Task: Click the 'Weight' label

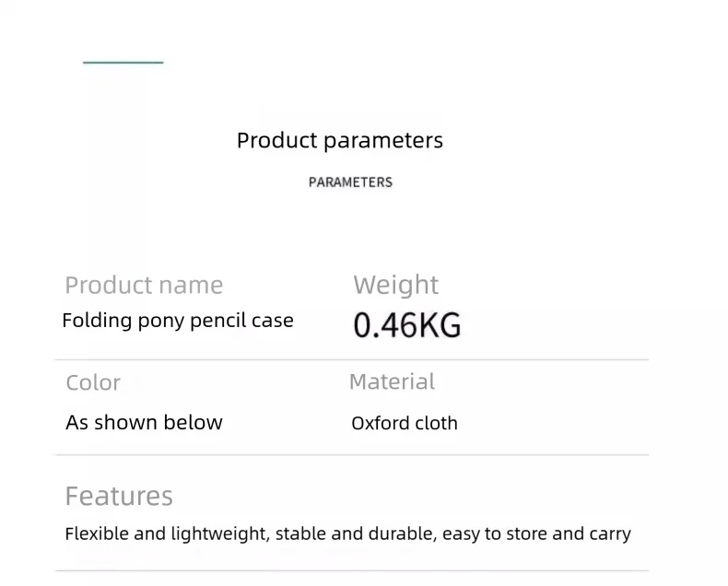Action: point(396,286)
